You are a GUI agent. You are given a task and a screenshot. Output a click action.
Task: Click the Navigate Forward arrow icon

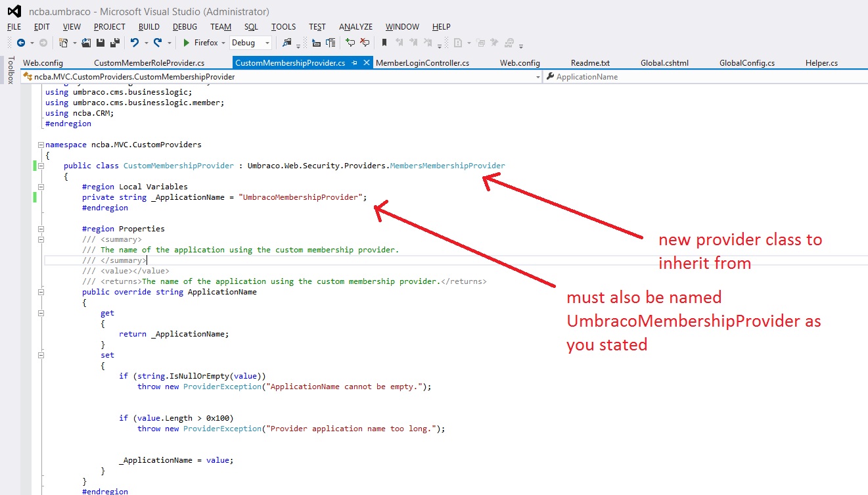click(43, 43)
